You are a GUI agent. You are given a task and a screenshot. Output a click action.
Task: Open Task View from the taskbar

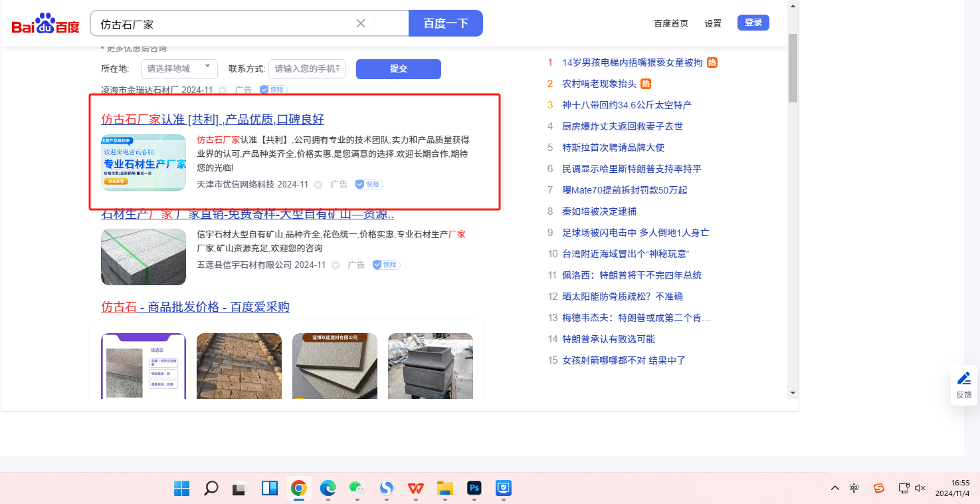point(240,489)
